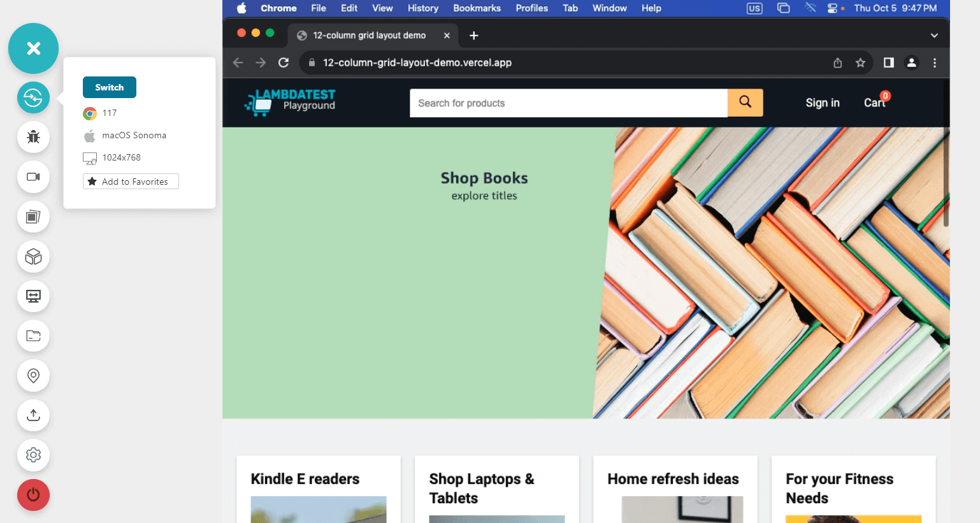Open sidebar session settings gear
The image size is (980, 523).
[33, 455]
